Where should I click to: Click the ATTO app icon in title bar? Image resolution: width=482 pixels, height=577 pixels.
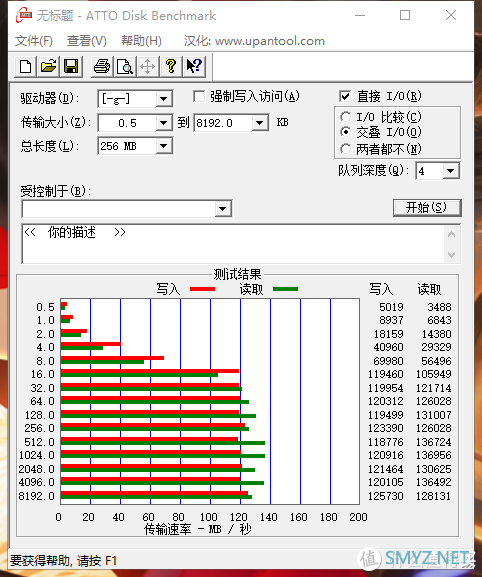point(24,15)
